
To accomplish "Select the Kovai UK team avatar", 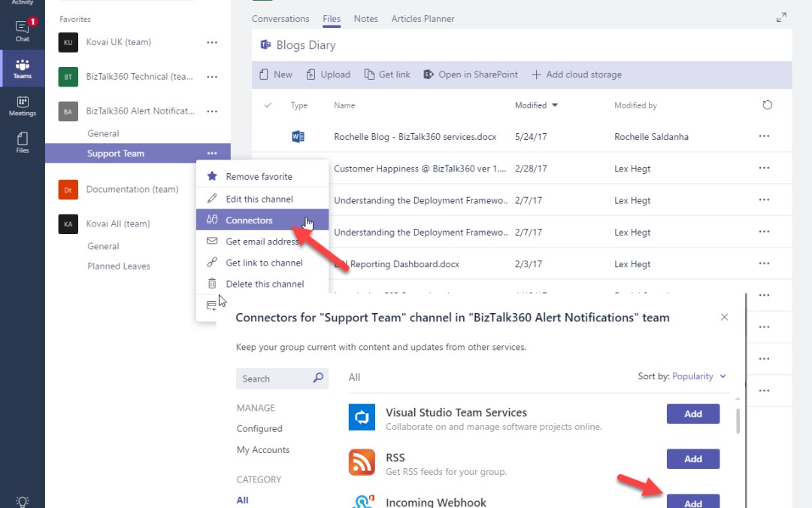I will click(68, 42).
